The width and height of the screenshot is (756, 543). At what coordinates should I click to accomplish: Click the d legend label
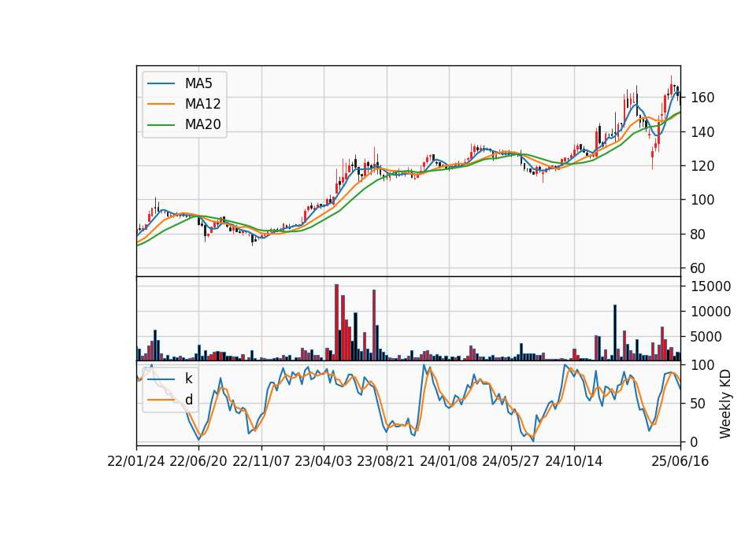(x=189, y=400)
